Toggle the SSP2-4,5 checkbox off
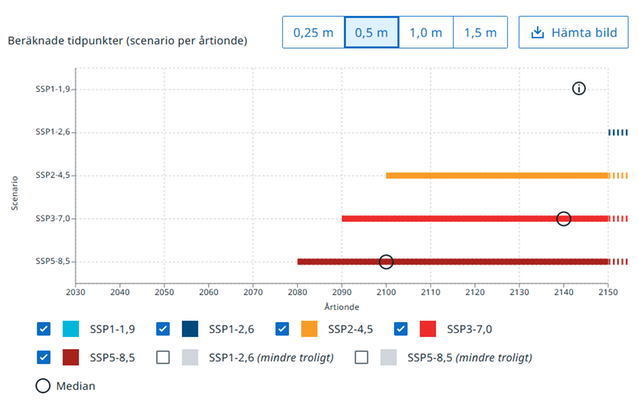Image resolution: width=639 pixels, height=401 pixels. (x=283, y=329)
